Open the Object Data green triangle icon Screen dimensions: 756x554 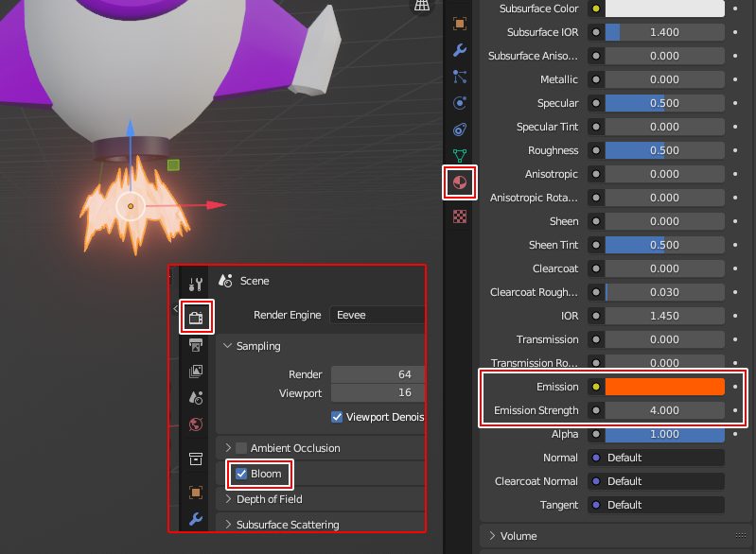[x=460, y=154]
